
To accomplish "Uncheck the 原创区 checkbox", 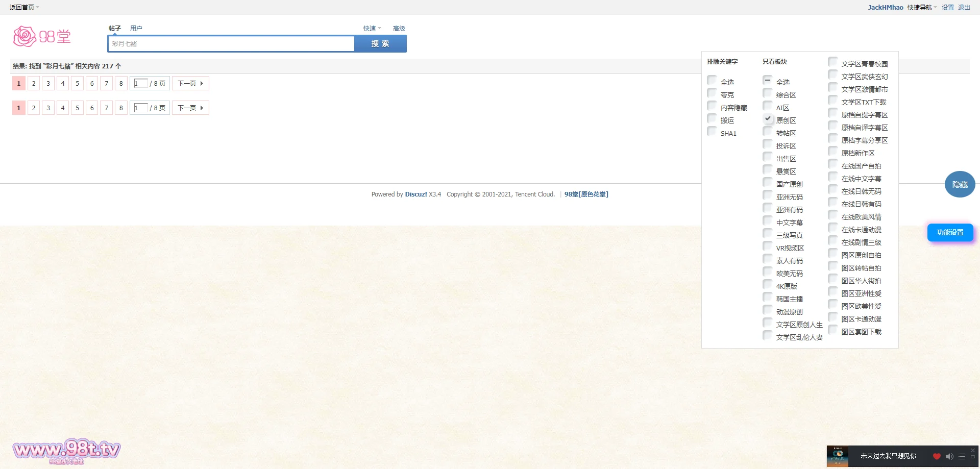I will [x=768, y=118].
